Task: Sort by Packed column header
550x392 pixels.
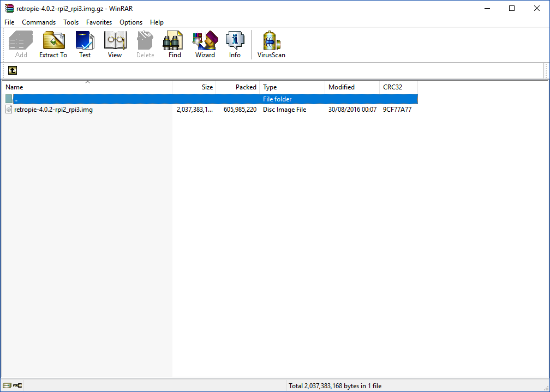Action: [x=237, y=87]
